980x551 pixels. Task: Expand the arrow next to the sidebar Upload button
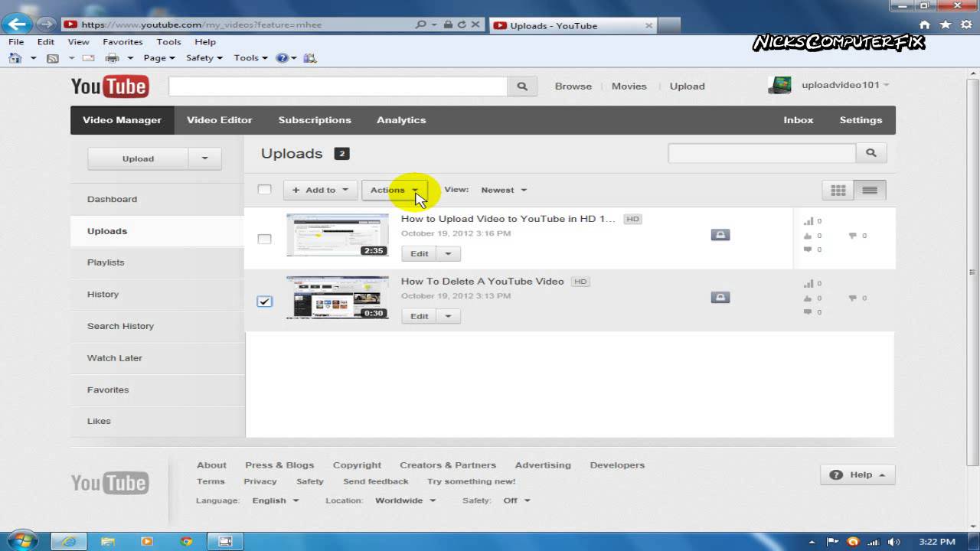pyautogui.click(x=204, y=158)
